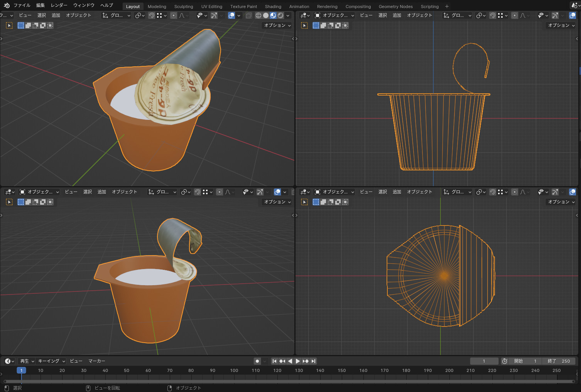Toggle preview range clock icon in timeline
Screen dimensions: 581x392
(505, 361)
